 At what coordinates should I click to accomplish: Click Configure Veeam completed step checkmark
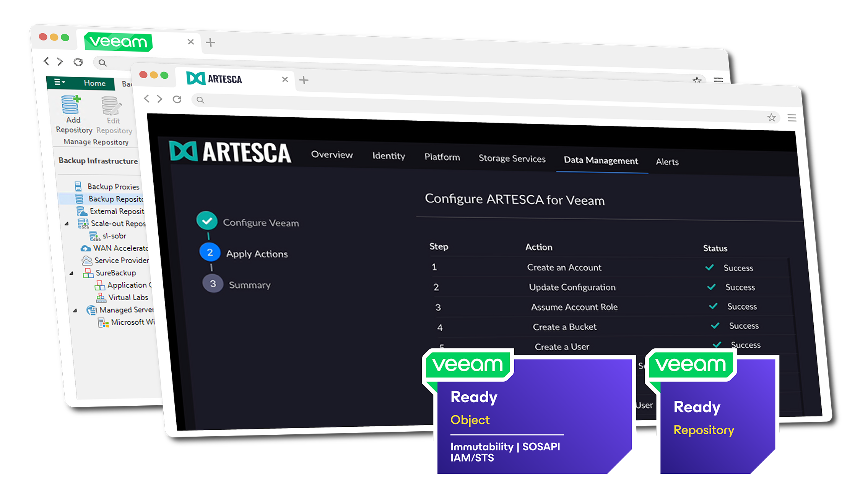[207, 221]
